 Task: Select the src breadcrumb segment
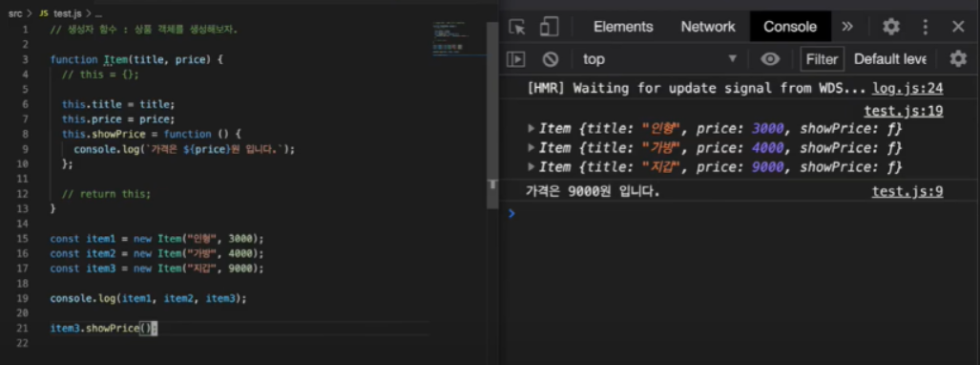point(15,13)
